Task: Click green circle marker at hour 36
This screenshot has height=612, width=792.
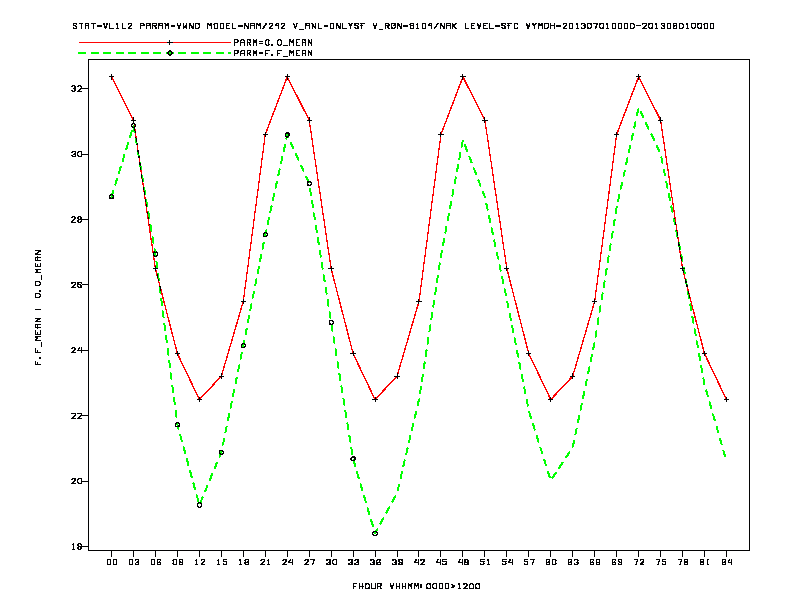Action: pos(375,533)
